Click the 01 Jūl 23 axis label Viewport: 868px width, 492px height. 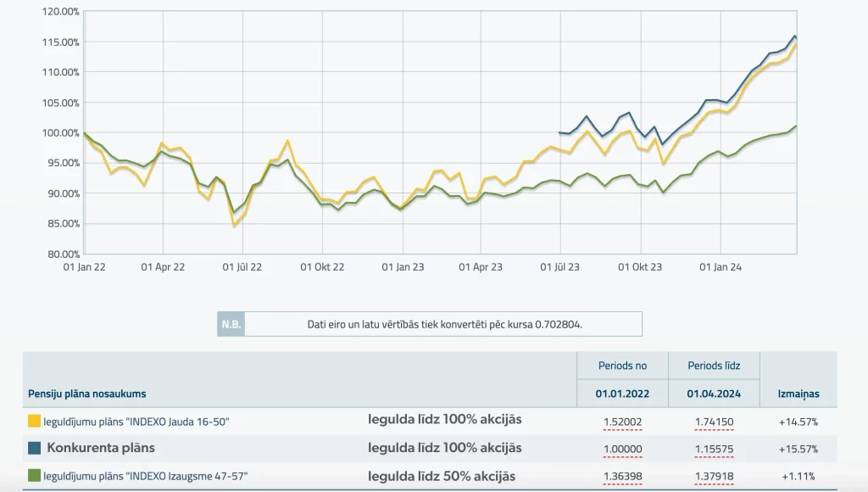559,267
